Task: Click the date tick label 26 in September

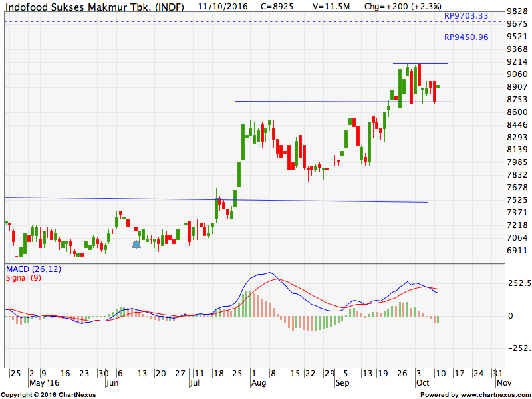Action: 402,374
